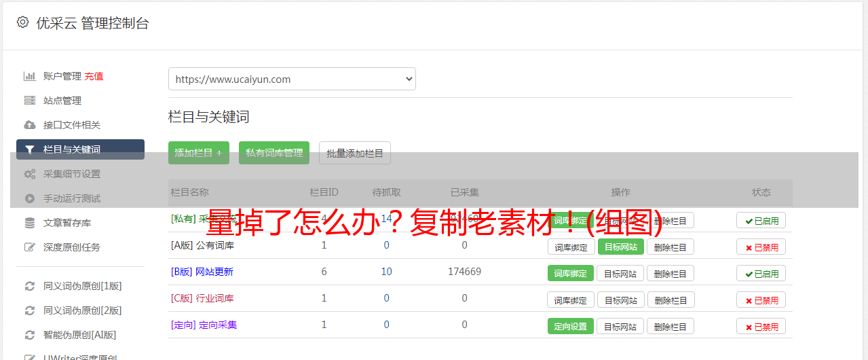Click 删除栏目 for [B版] 网站更新

pyautogui.click(x=671, y=273)
